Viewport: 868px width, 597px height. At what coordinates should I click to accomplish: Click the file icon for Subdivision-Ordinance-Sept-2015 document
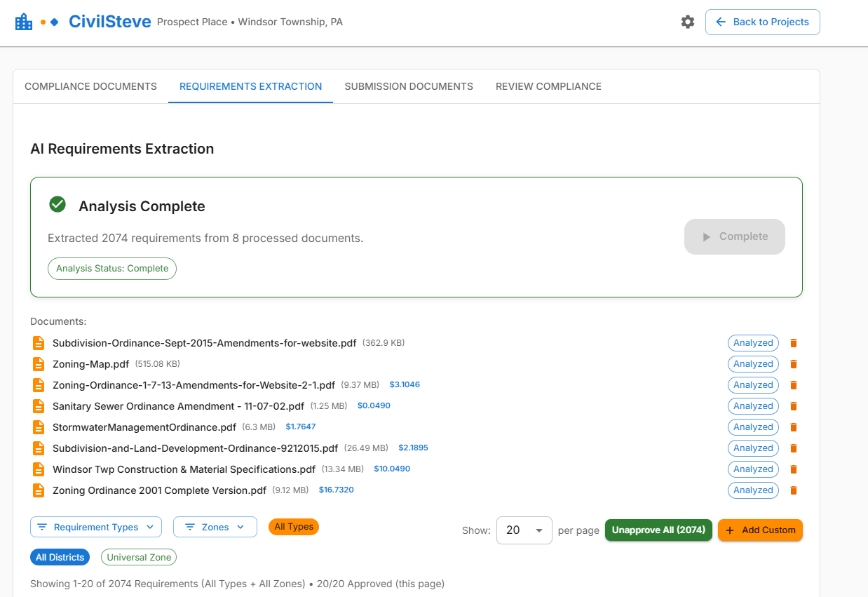[39, 343]
